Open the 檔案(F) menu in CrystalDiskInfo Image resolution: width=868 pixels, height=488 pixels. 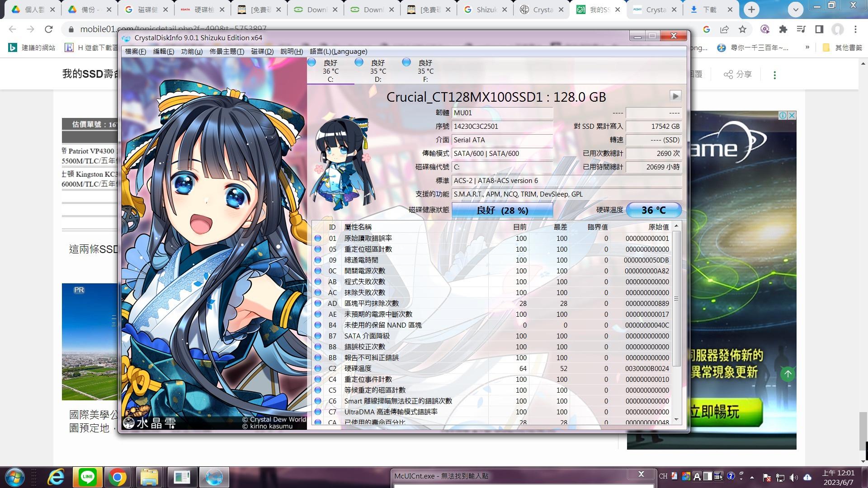tap(135, 52)
